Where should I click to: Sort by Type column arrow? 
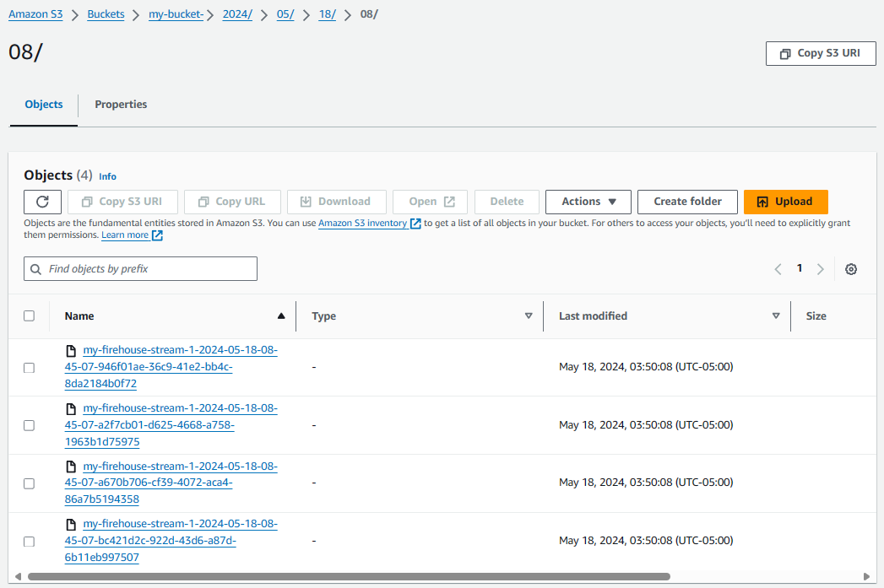pos(529,316)
